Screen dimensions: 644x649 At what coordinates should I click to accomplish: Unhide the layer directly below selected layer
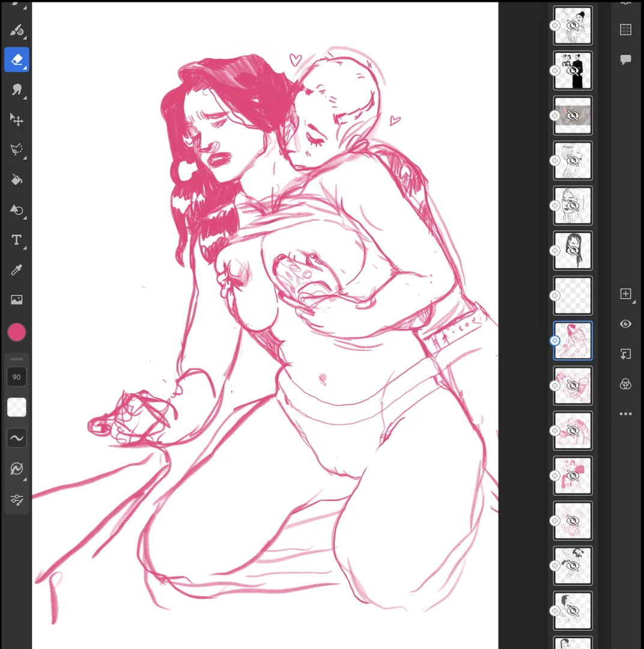[573, 386]
